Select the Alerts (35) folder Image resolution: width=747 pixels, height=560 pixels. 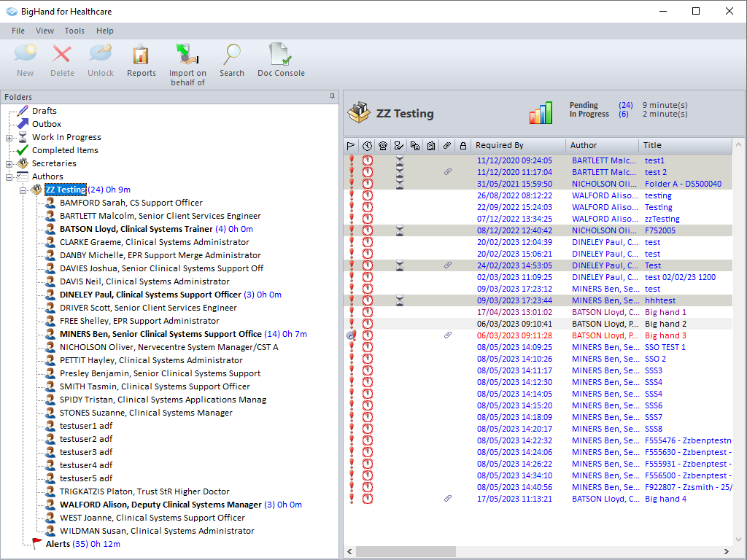pos(82,544)
